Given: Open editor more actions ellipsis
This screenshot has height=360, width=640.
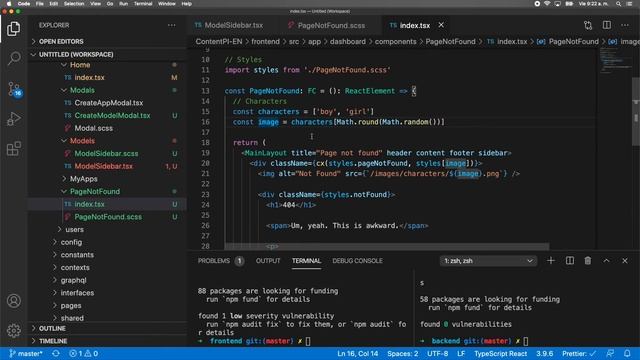Looking at the screenshot, I should click(625, 25).
